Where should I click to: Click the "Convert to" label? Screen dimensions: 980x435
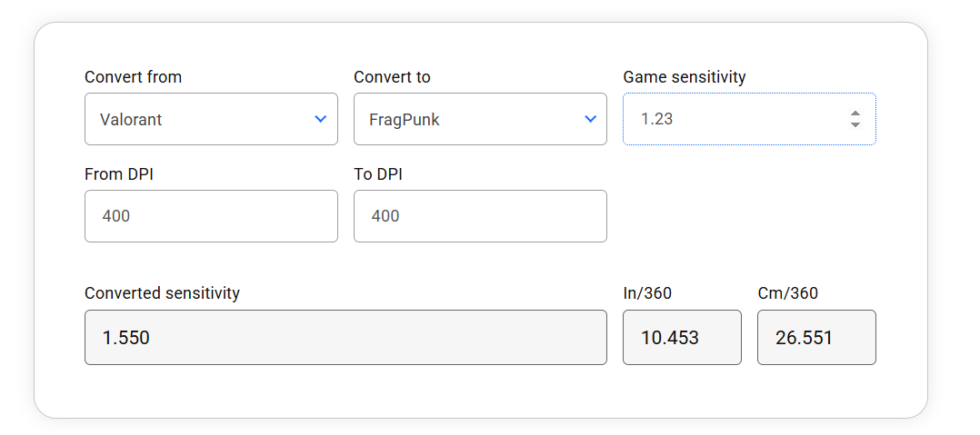pyautogui.click(x=392, y=77)
